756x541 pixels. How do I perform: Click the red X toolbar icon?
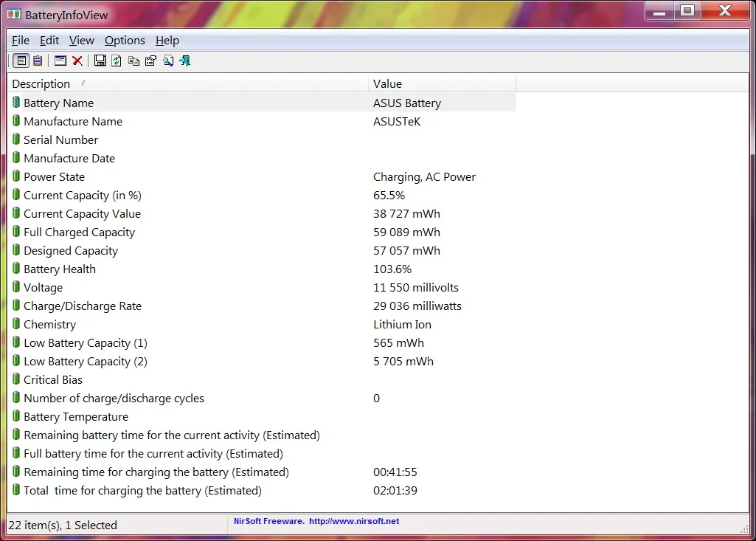pos(77,61)
